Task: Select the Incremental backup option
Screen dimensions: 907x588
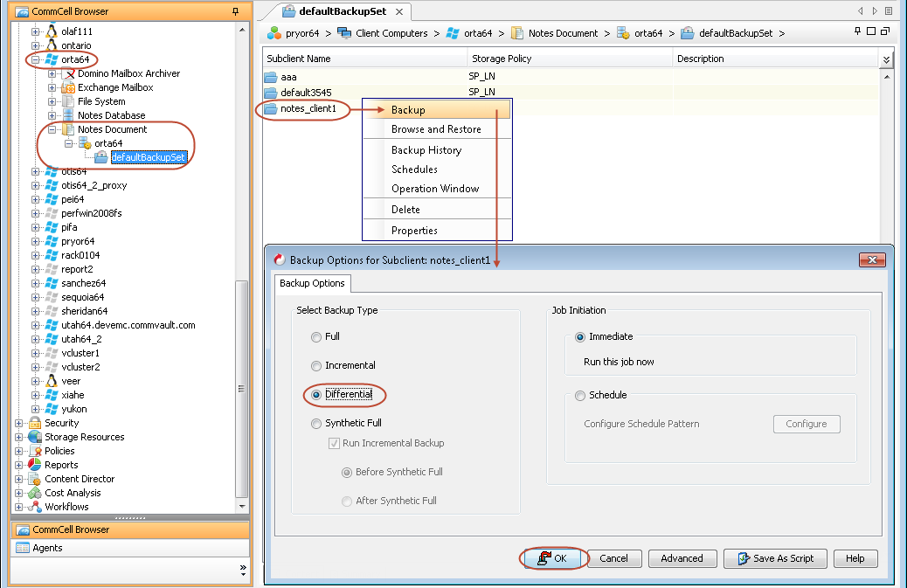Action: tap(316, 366)
